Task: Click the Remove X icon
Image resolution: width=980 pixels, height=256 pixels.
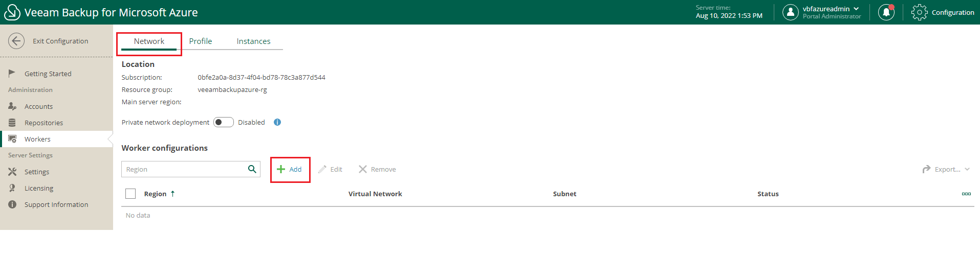Action: (x=363, y=169)
